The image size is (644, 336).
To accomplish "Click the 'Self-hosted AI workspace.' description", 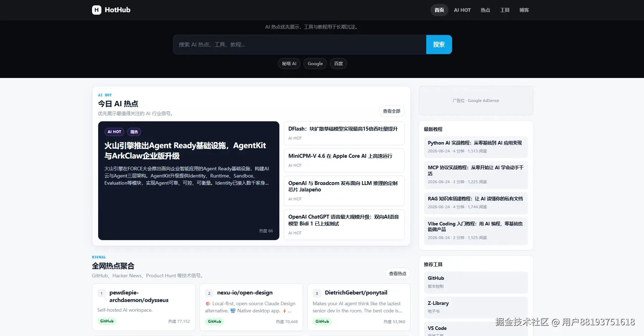I will [x=125, y=310].
